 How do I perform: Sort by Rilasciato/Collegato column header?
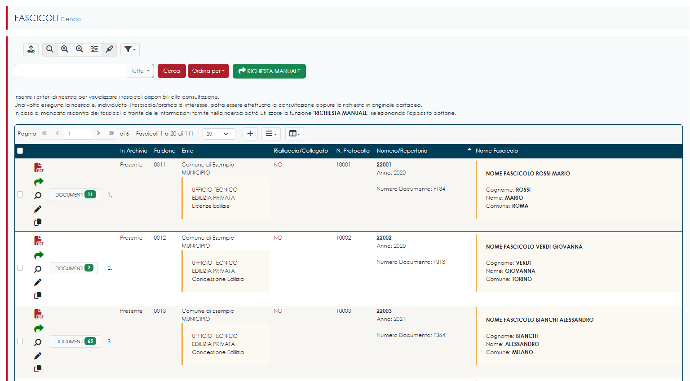(x=301, y=151)
